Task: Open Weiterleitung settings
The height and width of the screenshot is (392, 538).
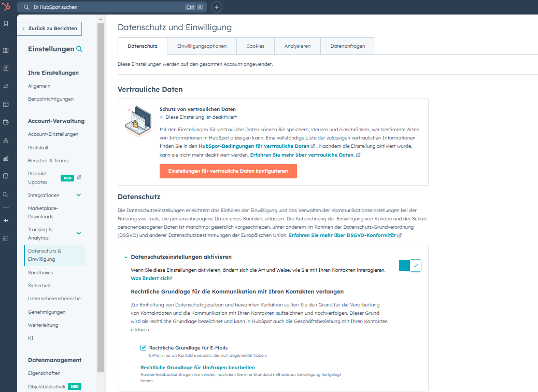Action: click(x=43, y=325)
